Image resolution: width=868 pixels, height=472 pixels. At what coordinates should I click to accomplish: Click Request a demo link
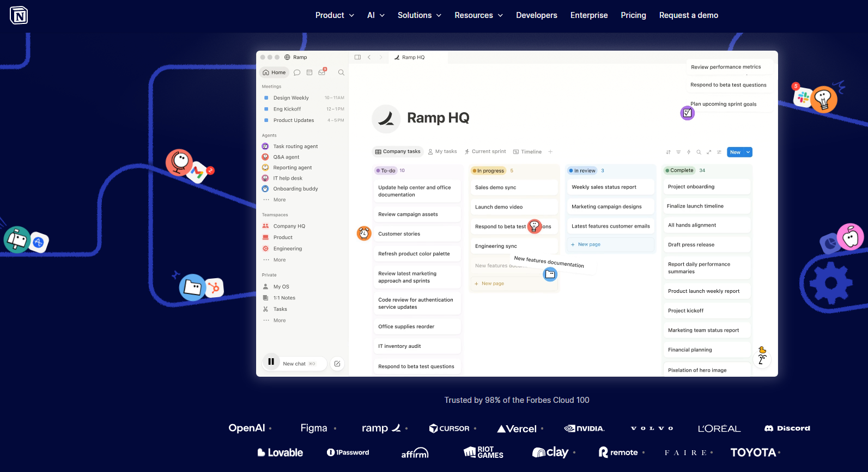pos(689,15)
